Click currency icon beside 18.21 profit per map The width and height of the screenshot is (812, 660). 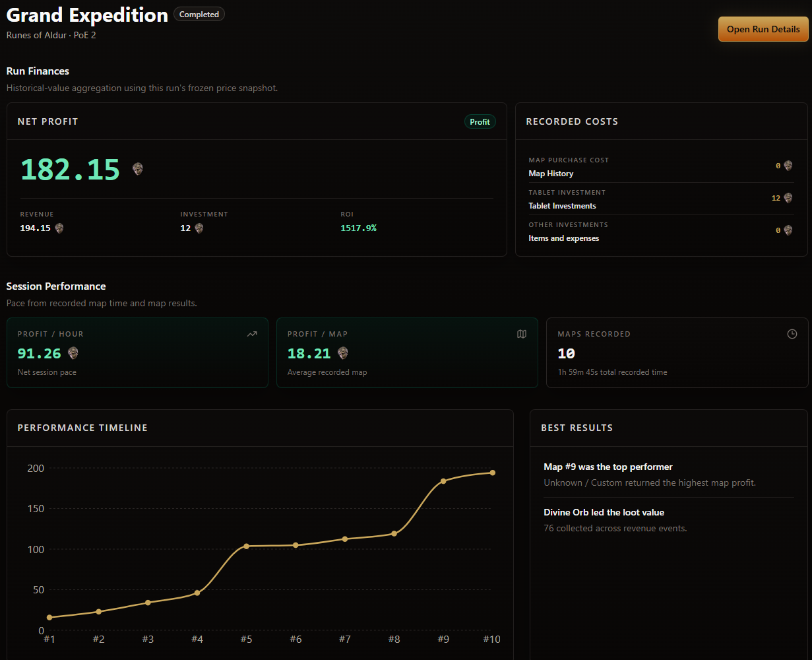pyautogui.click(x=343, y=353)
